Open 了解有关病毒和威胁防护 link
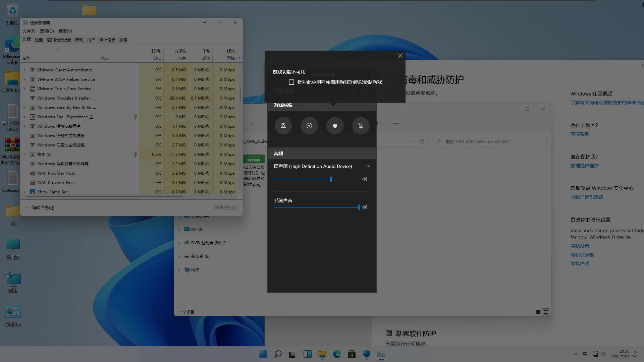Viewport: 644px width, 362px height. click(607, 103)
